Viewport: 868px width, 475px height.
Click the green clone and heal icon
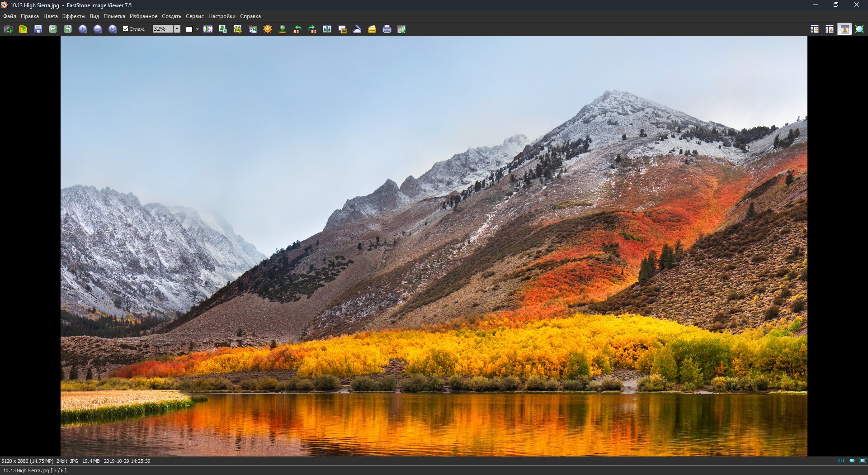point(283,29)
